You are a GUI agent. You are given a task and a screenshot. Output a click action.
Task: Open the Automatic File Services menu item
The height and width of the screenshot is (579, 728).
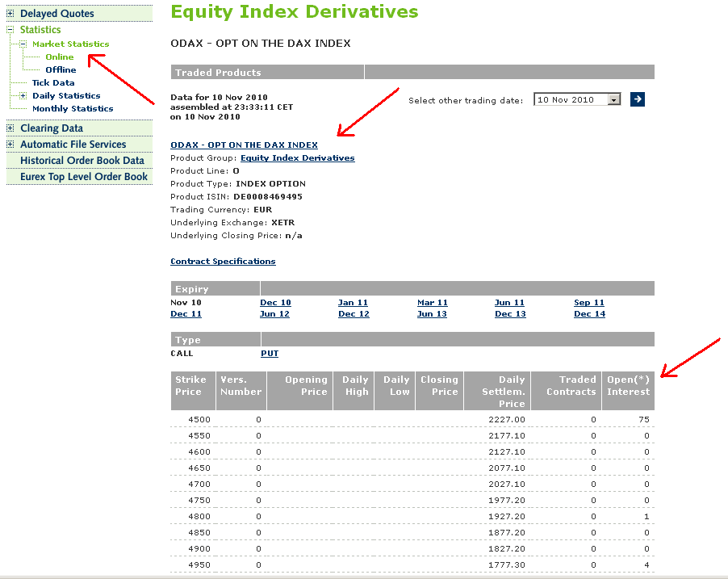tap(73, 145)
